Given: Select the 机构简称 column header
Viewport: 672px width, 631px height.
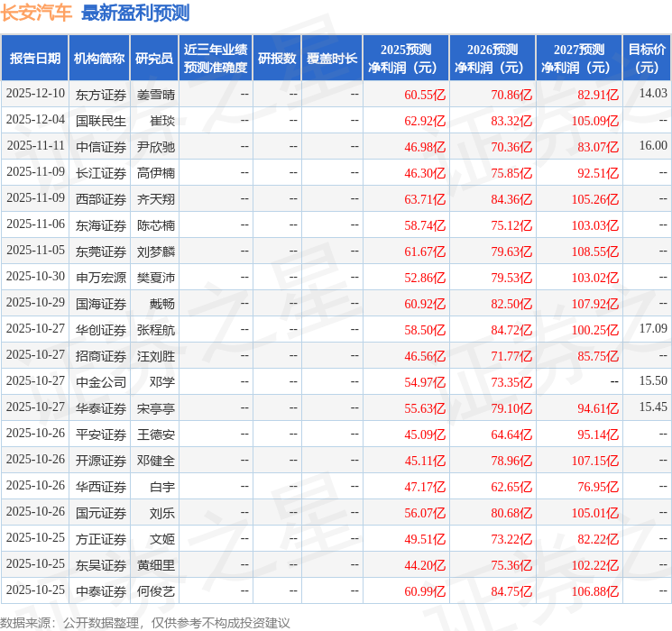Looking at the screenshot, I should point(99,59).
